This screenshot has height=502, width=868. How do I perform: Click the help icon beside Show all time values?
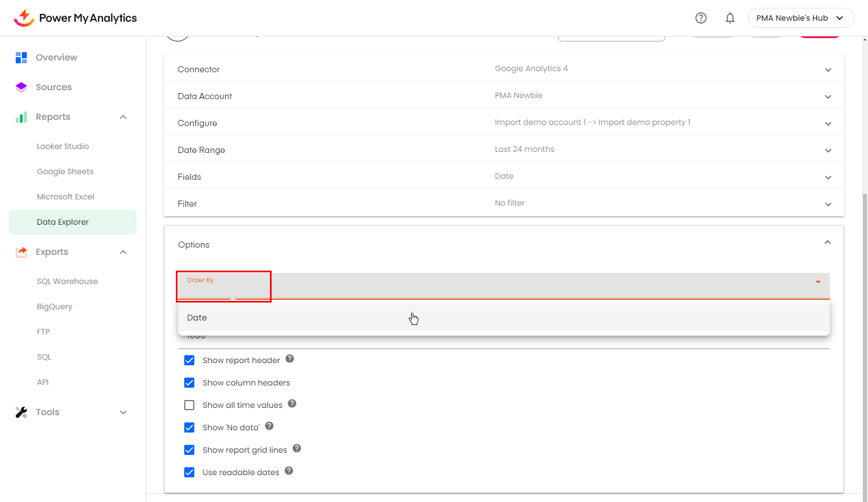[292, 404]
